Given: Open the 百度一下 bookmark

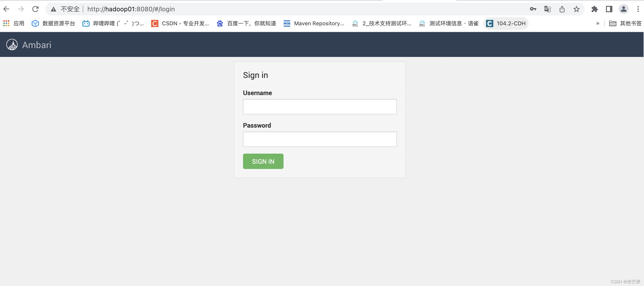Looking at the screenshot, I should click(246, 23).
